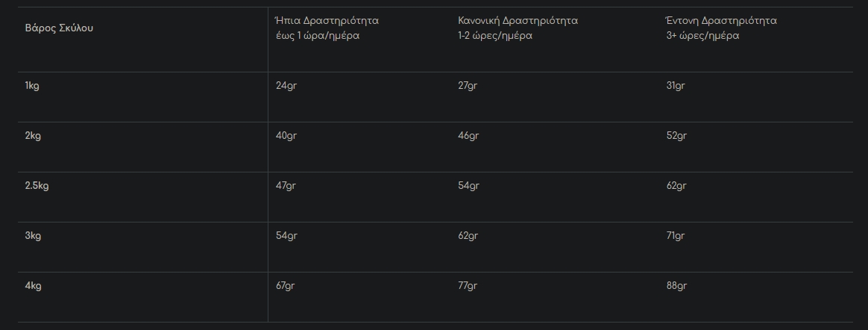The height and width of the screenshot is (330, 868).
Task: Click the 24gr cell
Action: tap(286, 86)
